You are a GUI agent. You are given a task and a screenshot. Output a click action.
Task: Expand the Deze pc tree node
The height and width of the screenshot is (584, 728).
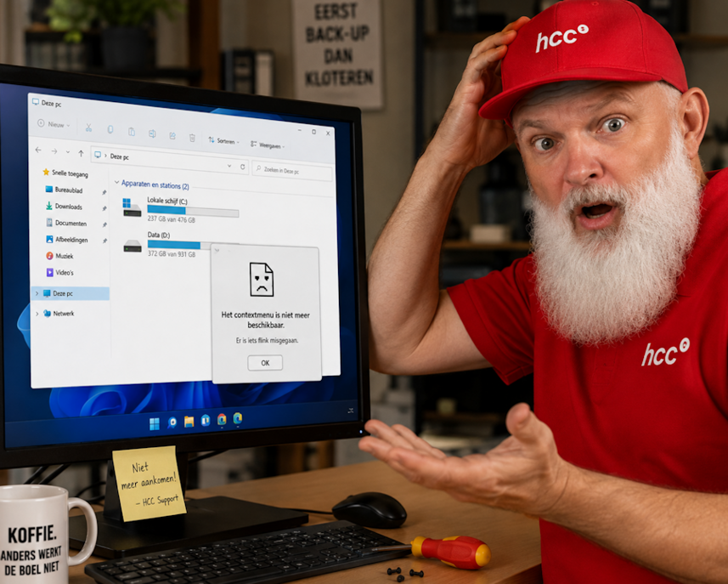(x=37, y=293)
